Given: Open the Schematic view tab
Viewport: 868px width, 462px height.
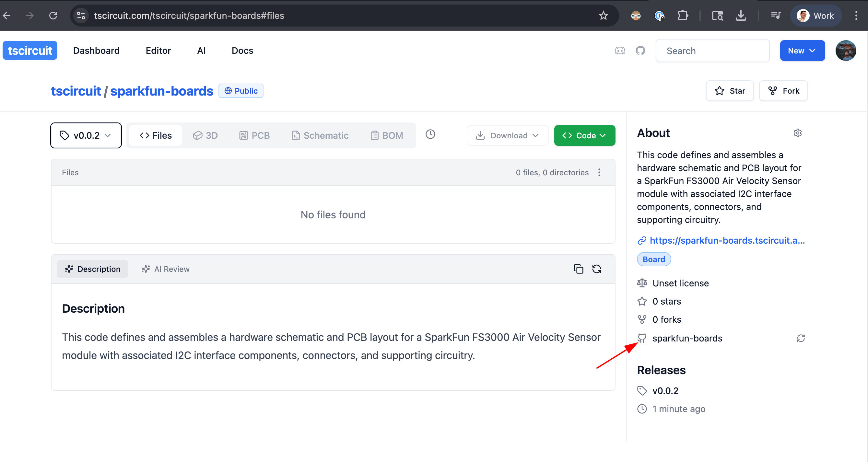Looking at the screenshot, I should click(320, 135).
